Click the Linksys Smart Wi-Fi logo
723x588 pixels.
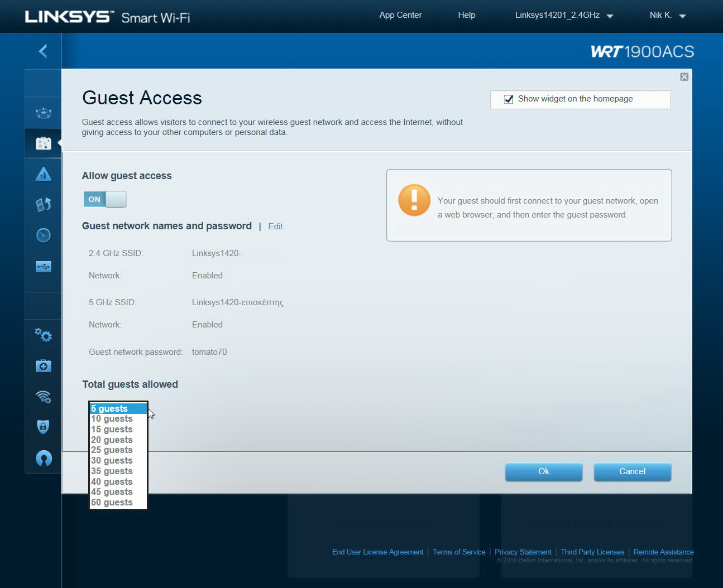pyautogui.click(x=107, y=17)
